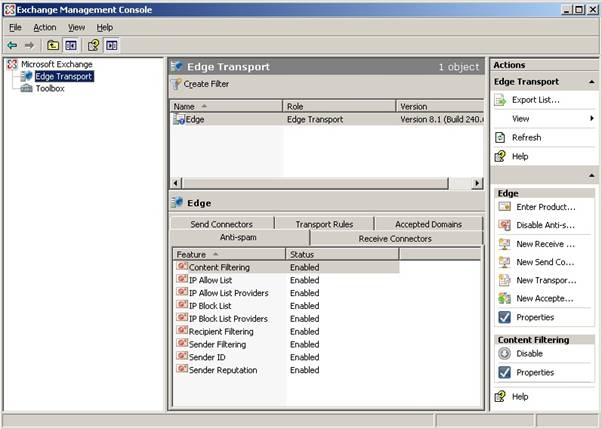Click IP Allow List feature icon
Viewport: 602px width, 429px height.
(x=182, y=279)
